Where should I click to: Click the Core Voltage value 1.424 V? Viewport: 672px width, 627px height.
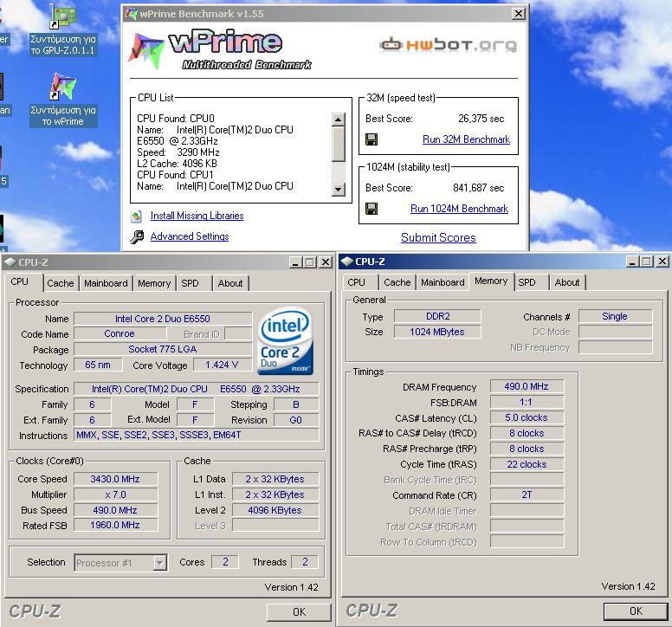(222, 365)
